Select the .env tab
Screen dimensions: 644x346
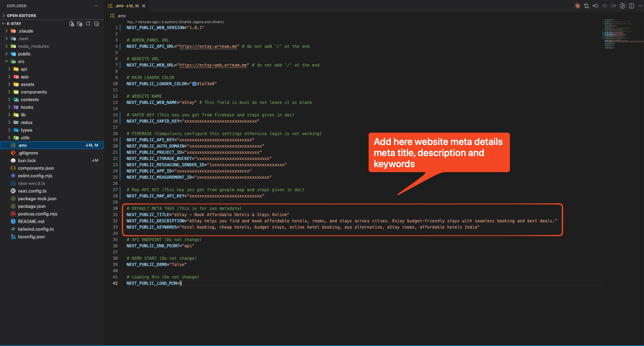[127, 6]
